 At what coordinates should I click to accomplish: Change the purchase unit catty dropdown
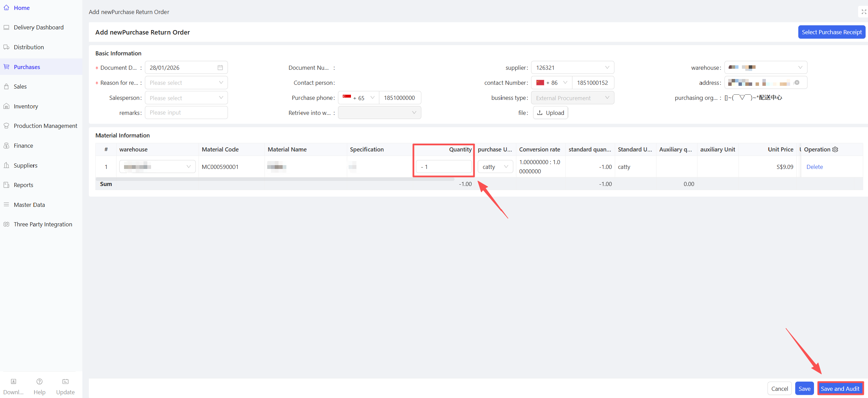(x=495, y=167)
